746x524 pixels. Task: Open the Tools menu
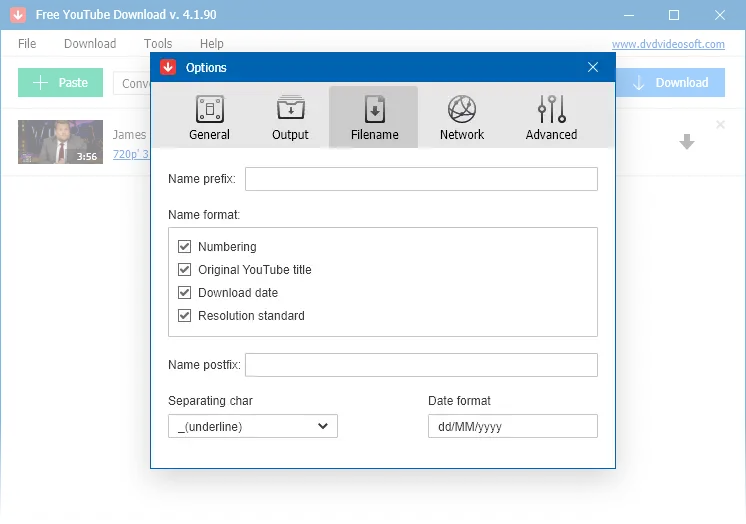tap(158, 44)
